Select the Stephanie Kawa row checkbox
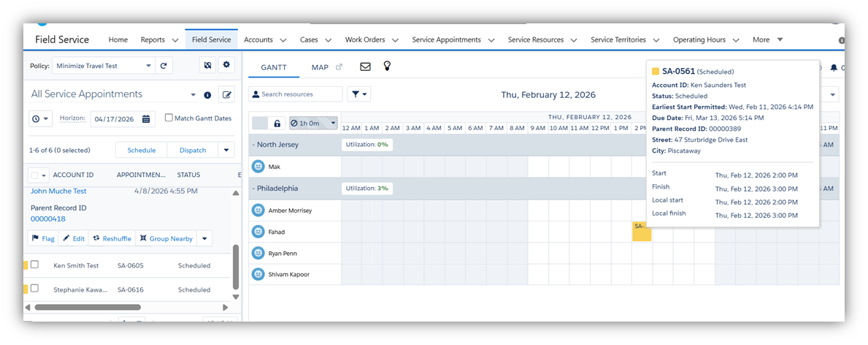The width and height of the screenshot is (868, 345). pyautogui.click(x=34, y=288)
